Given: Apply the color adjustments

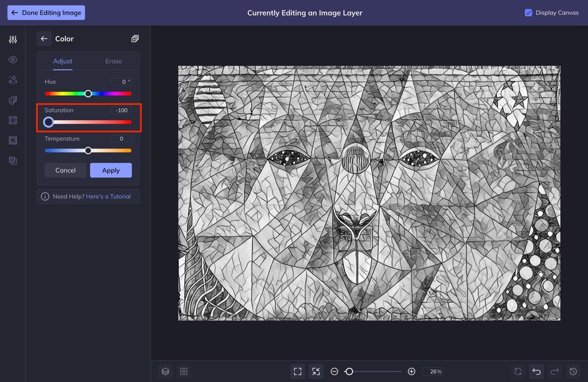Looking at the screenshot, I should tap(111, 170).
